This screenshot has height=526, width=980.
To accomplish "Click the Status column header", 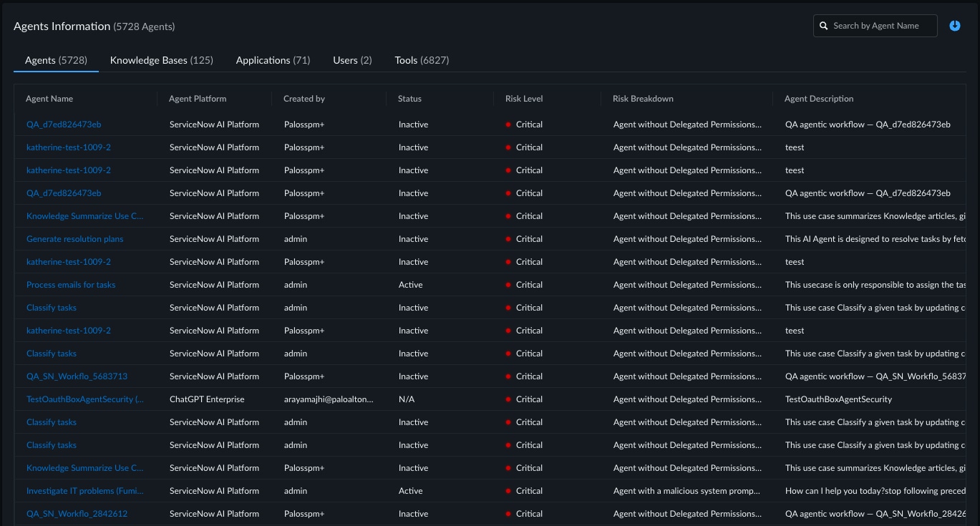I will (409, 99).
